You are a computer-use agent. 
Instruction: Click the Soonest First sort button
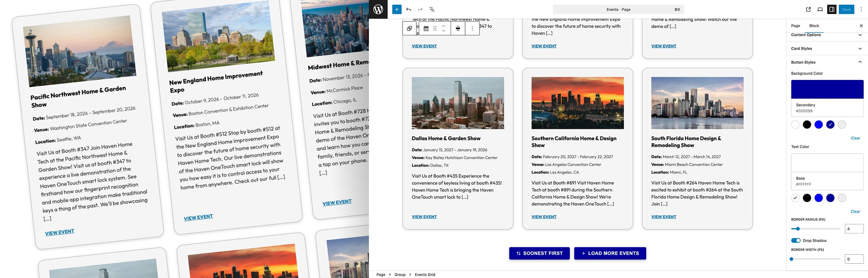[x=539, y=253]
